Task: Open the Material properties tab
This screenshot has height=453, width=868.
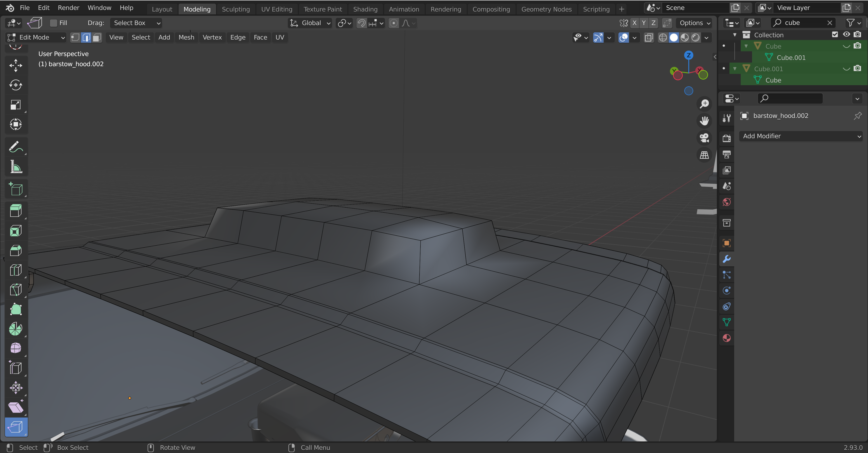Action: point(726,338)
